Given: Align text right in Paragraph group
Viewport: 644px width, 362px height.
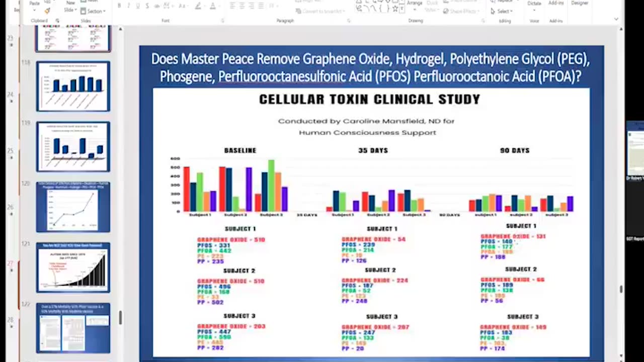Looking at the screenshot, I should coord(251,6).
